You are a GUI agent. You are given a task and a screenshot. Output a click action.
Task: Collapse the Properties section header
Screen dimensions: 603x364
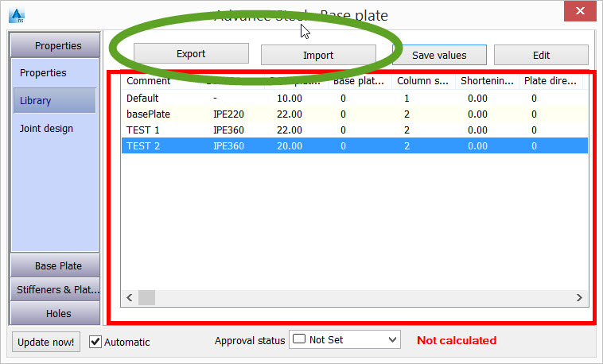coord(55,45)
